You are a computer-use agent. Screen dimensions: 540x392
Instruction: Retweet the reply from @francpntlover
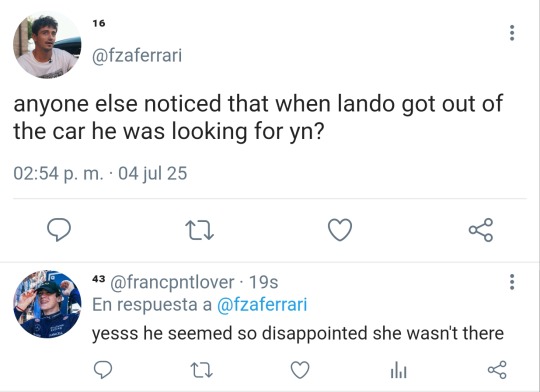(x=201, y=370)
